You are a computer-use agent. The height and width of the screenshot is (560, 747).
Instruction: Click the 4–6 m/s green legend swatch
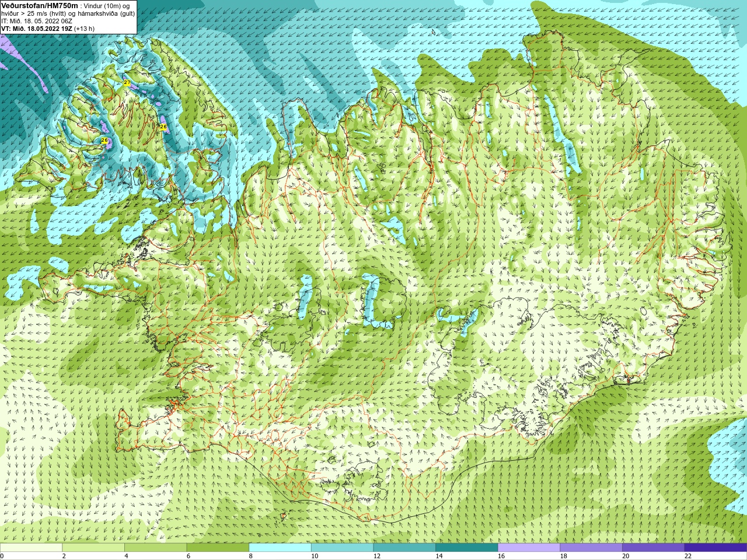[x=155, y=548]
